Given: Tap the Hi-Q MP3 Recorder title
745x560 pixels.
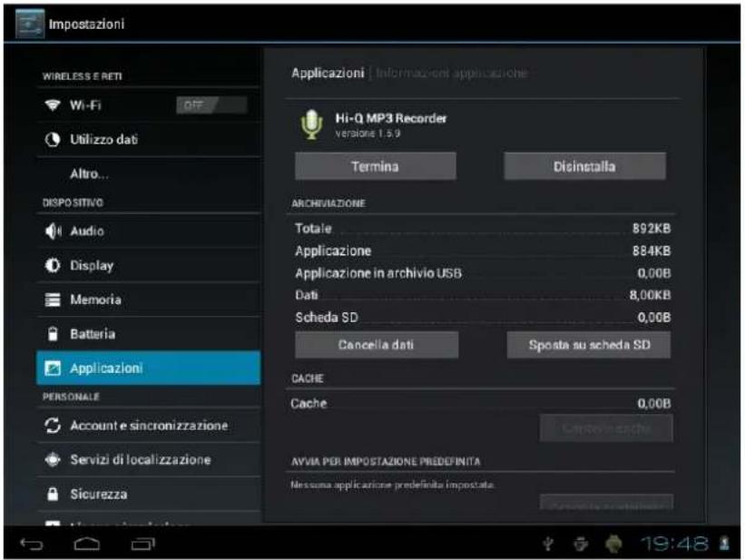Looking at the screenshot, I should (x=391, y=118).
